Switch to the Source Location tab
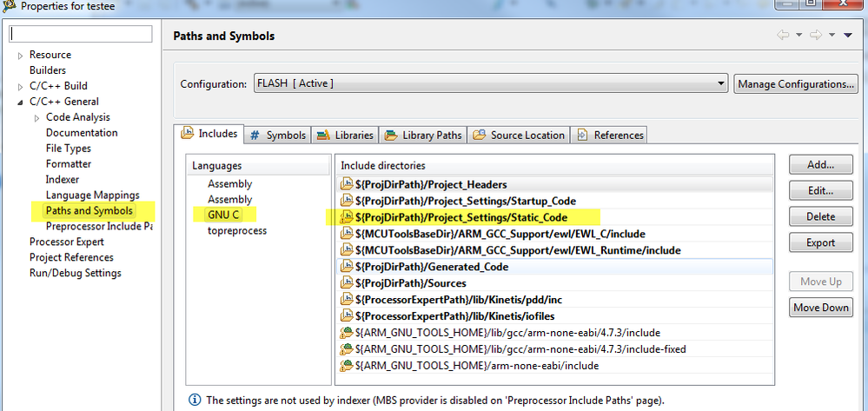868x411 pixels. tap(519, 136)
